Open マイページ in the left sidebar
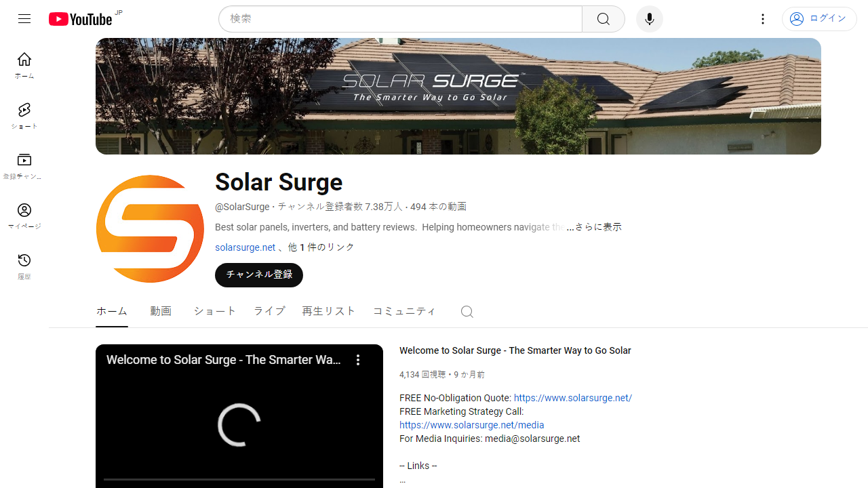Viewport: 868px width, 488px height. click(x=24, y=216)
